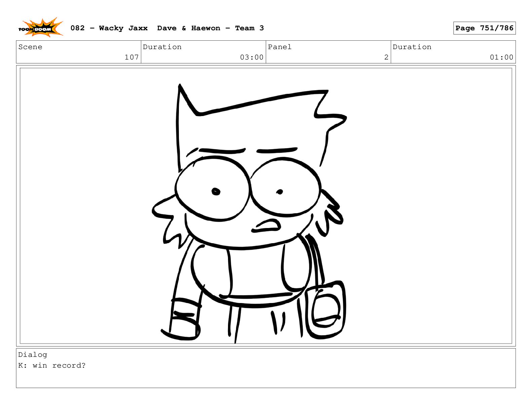Click the 'Page 751/786' box

pos(484,28)
